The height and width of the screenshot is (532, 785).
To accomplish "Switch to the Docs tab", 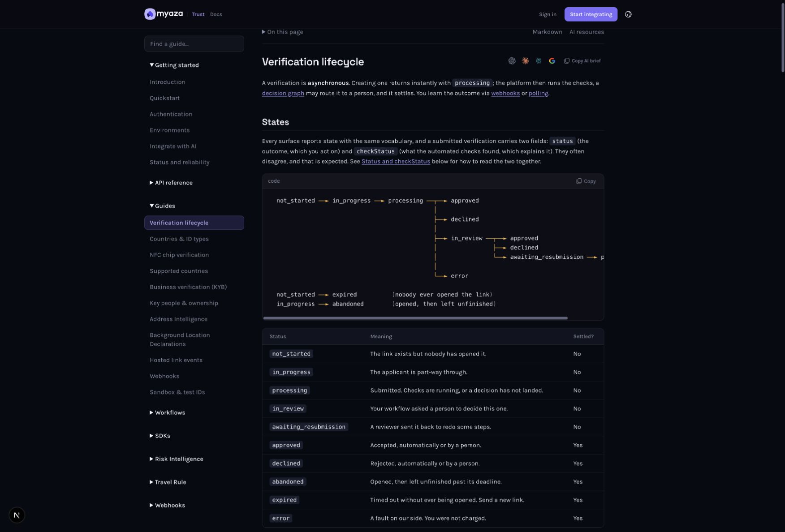I will pos(216,14).
